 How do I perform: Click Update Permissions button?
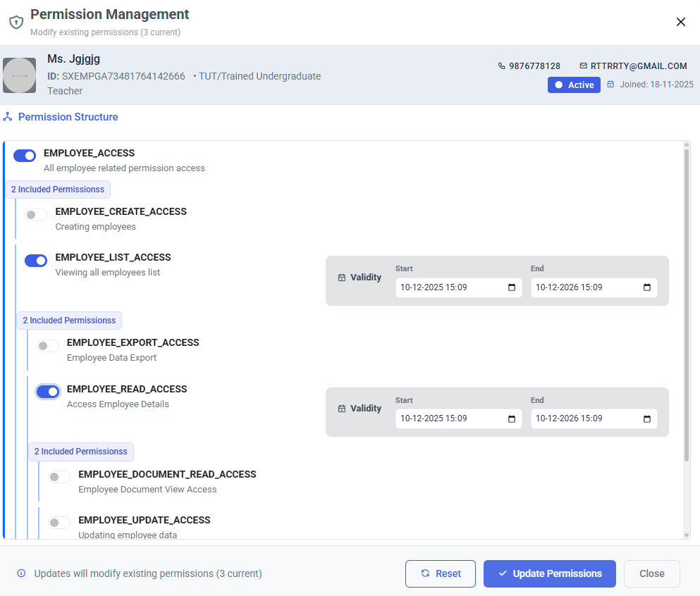550,573
